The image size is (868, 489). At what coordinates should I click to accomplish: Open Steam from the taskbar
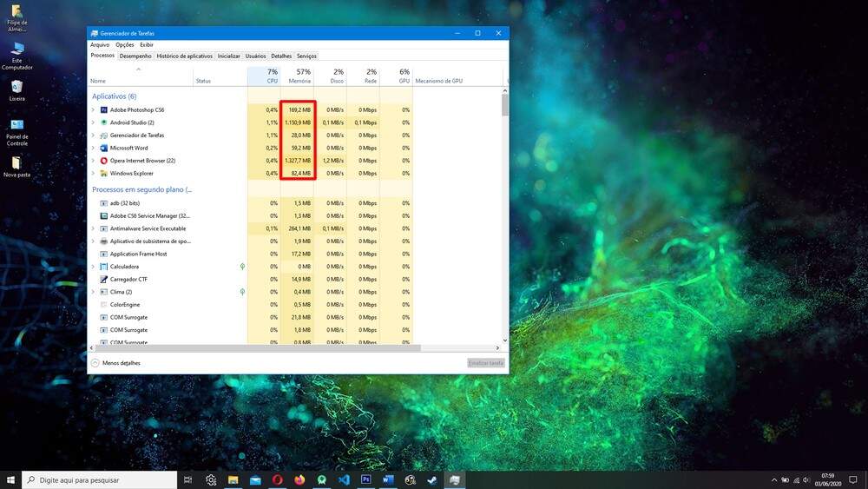point(432,479)
